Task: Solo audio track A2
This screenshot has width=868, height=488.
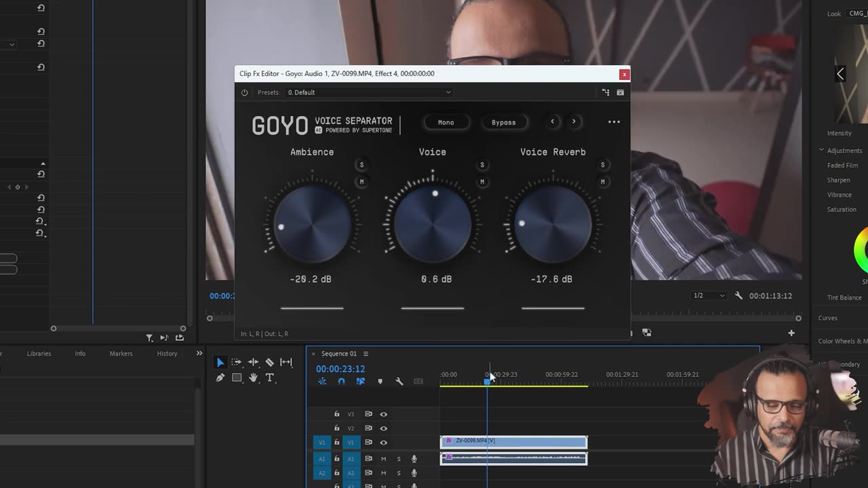Action: (x=399, y=473)
